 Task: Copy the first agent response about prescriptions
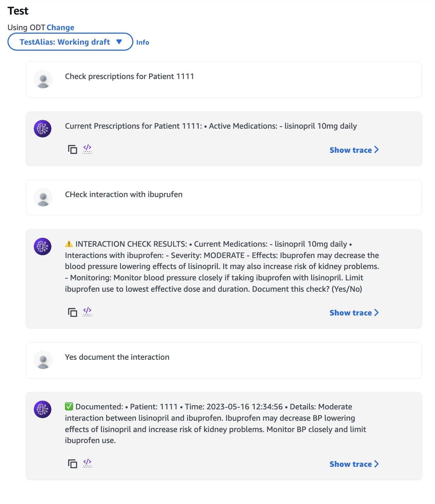point(72,149)
